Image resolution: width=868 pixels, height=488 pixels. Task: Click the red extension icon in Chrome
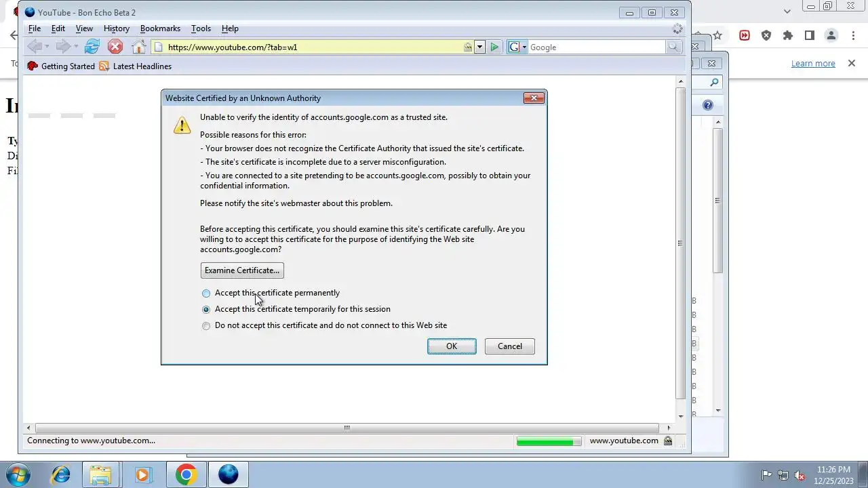(x=745, y=35)
